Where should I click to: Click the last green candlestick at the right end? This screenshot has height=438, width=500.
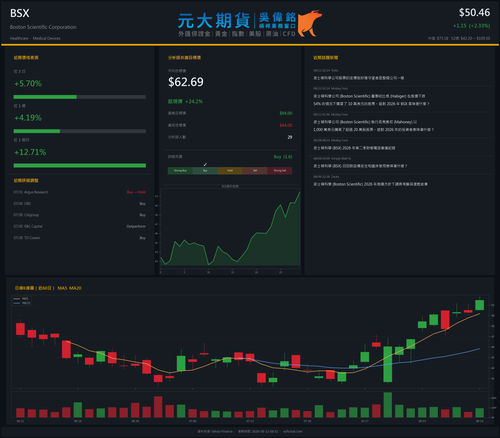coord(480,305)
